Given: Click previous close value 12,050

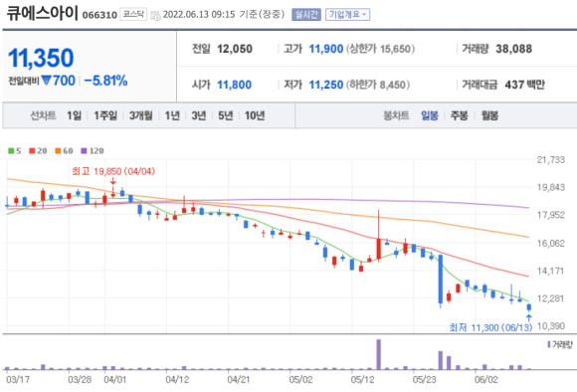Looking at the screenshot, I should 235,49.
